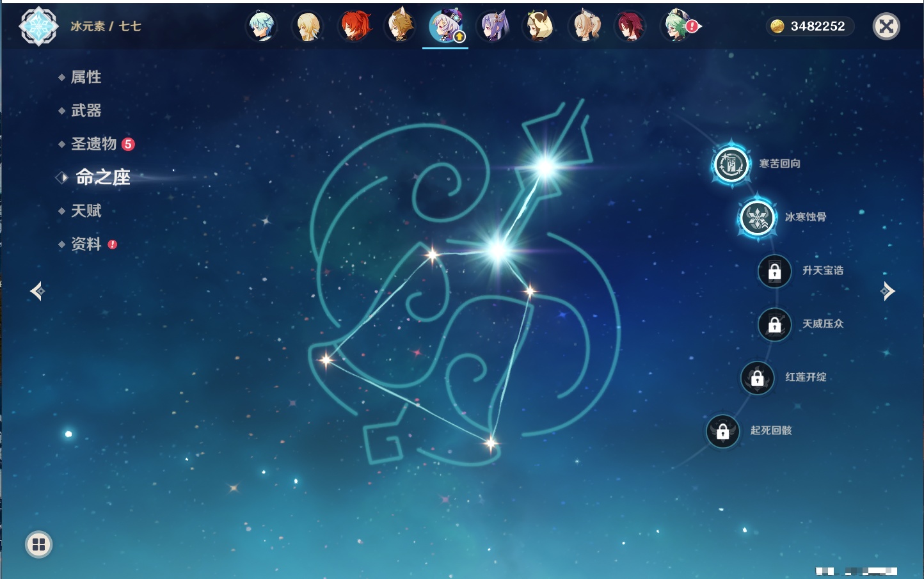Screen dimensions: 924x579
Task: Click the locked 升天宝诰 constellation node
Action: coord(775,271)
